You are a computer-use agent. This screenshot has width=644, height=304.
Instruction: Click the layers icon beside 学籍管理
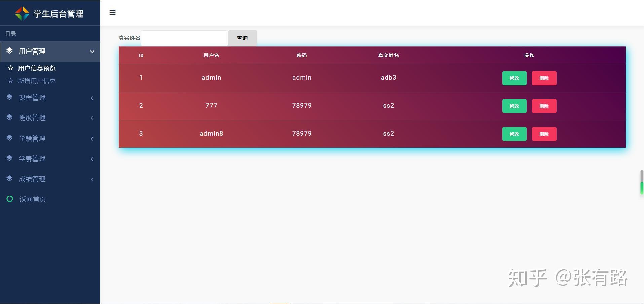9,138
